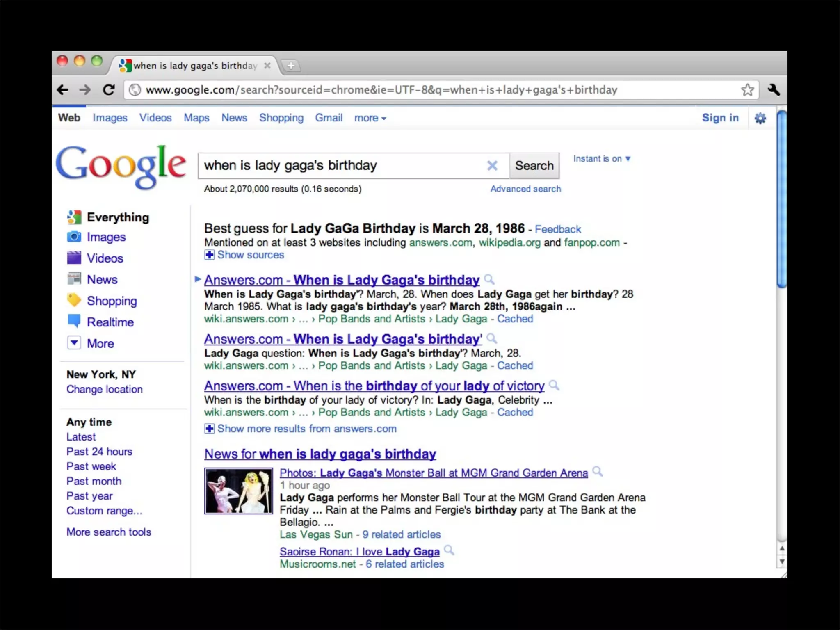This screenshot has height=630, width=840.
Task: Expand the More sidebar dropdown arrow
Action: (74, 343)
